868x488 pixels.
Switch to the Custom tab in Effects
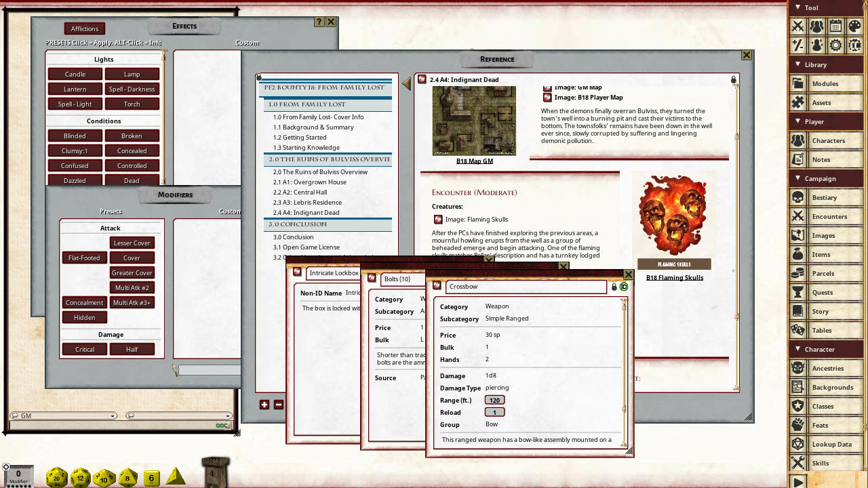tap(246, 42)
